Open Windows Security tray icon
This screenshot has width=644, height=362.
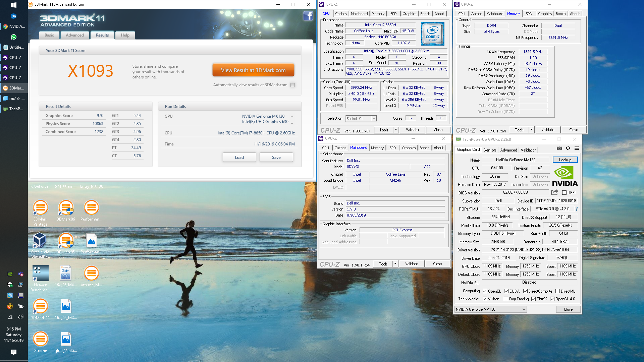coord(10,285)
